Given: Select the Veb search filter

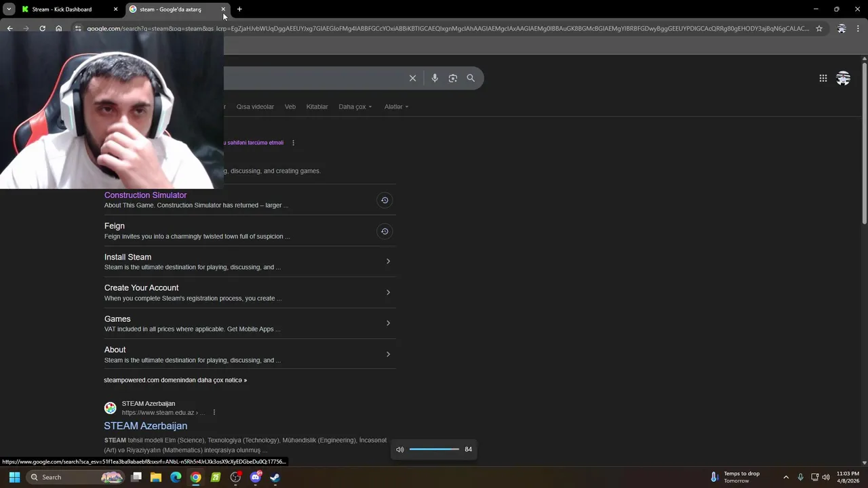Looking at the screenshot, I should (290, 106).
